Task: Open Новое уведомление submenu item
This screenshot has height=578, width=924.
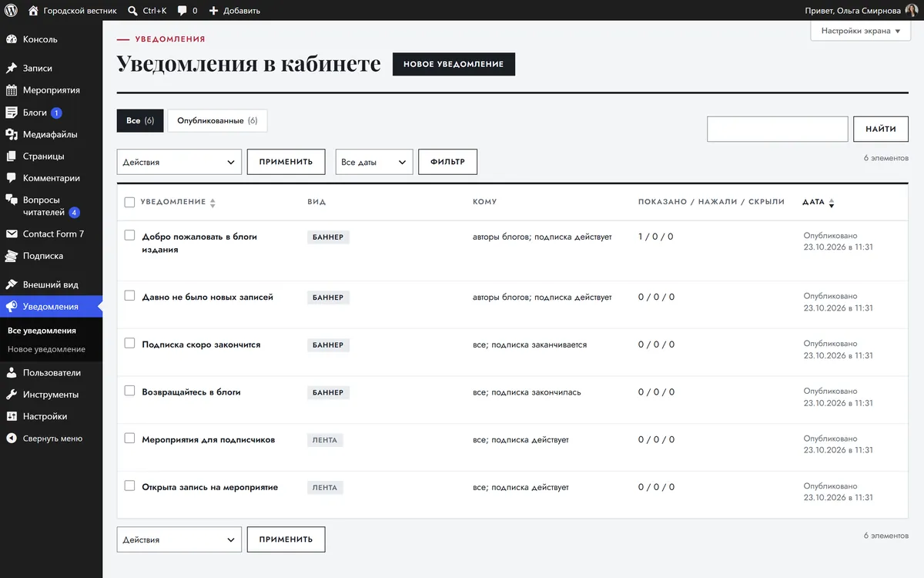Action: 46,349
